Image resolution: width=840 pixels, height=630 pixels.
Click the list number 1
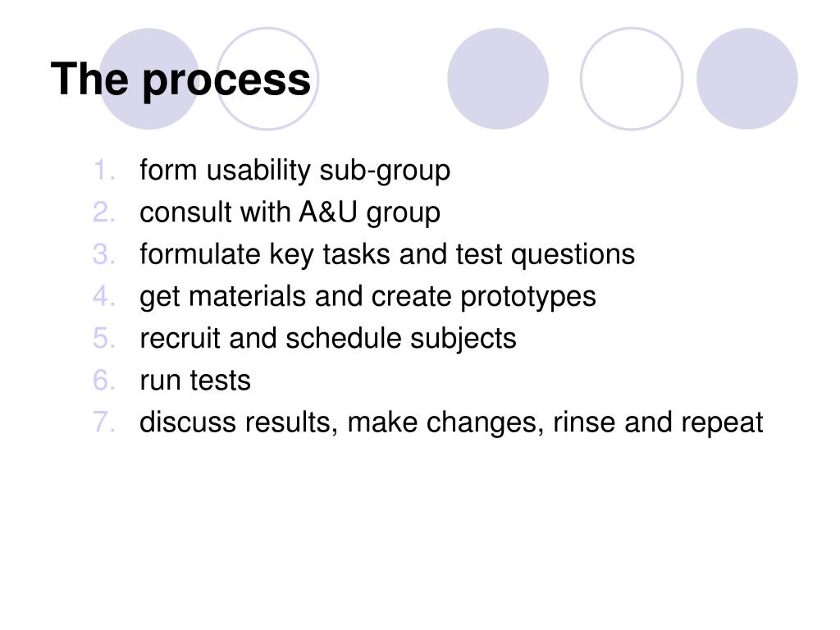[104, 171]
